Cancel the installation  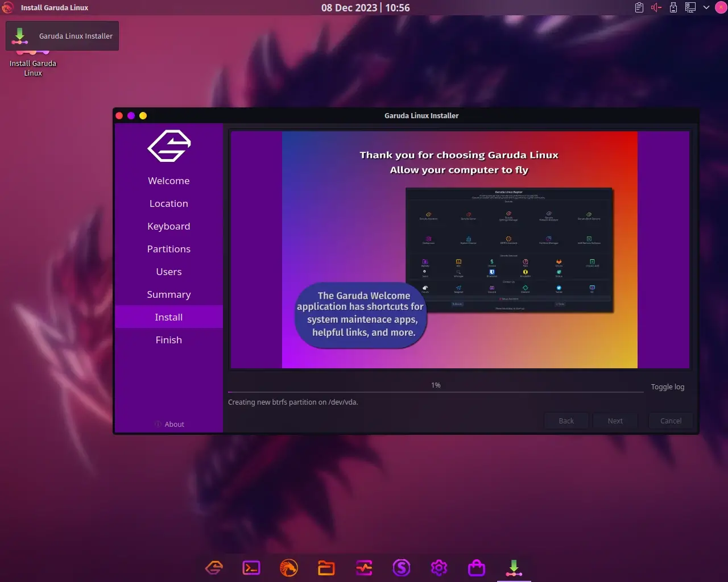pos(671,421)
